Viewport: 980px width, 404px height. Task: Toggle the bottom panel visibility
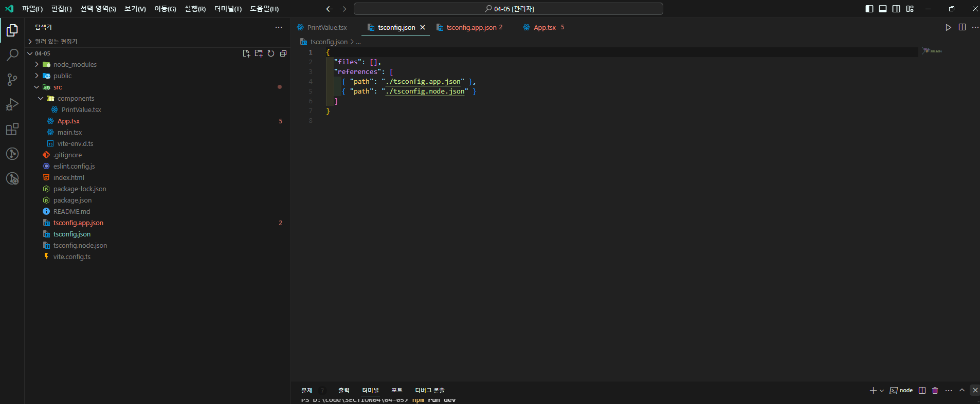(883, 9)
